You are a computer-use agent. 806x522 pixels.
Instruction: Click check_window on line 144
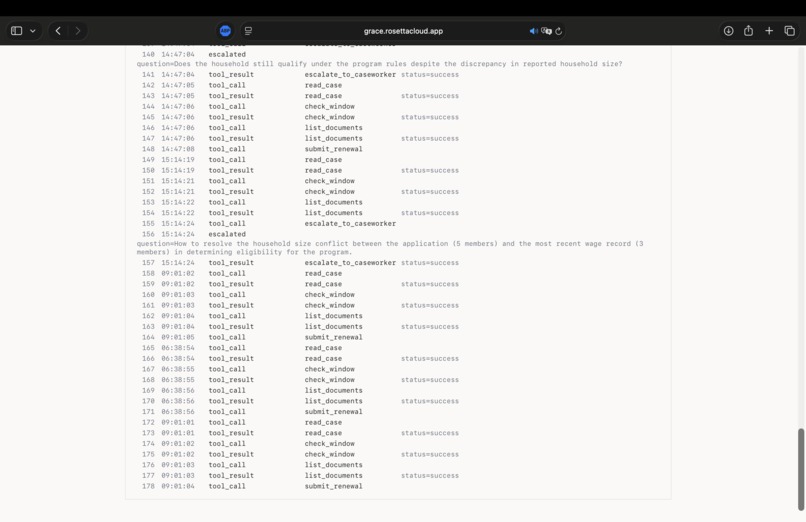[x=329, y=106]
